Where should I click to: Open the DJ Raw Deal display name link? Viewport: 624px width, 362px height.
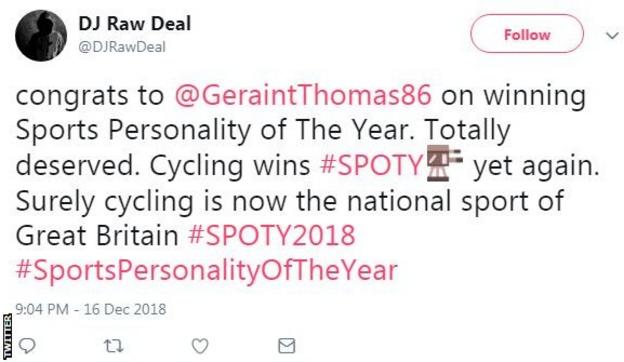[x=135, y=23]
